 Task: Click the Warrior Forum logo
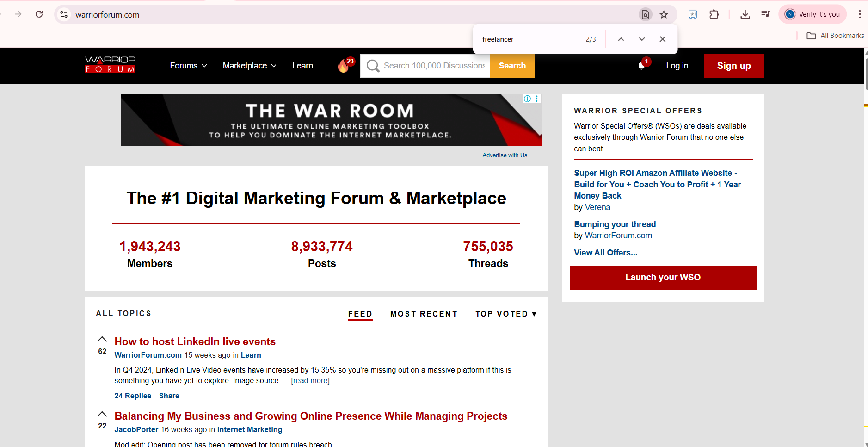111,65
